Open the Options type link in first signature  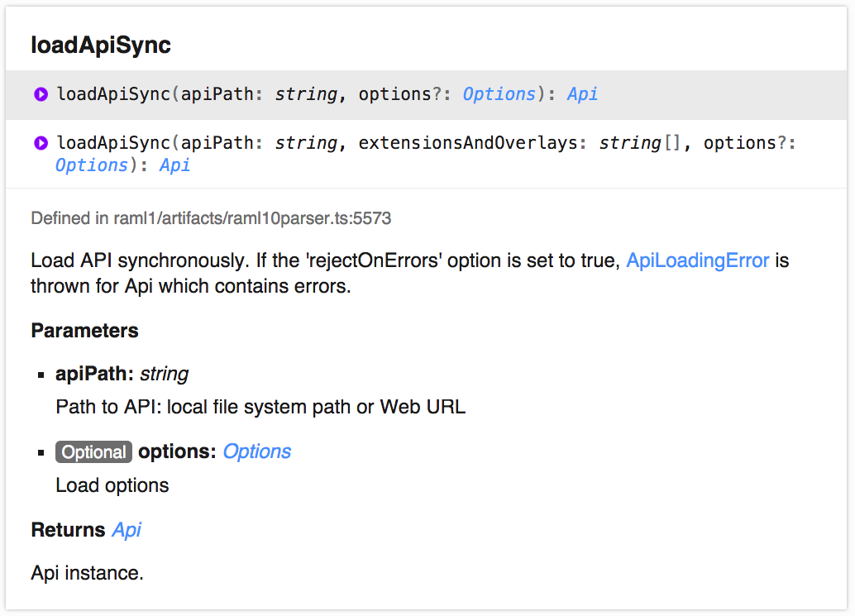pos(499,94)
